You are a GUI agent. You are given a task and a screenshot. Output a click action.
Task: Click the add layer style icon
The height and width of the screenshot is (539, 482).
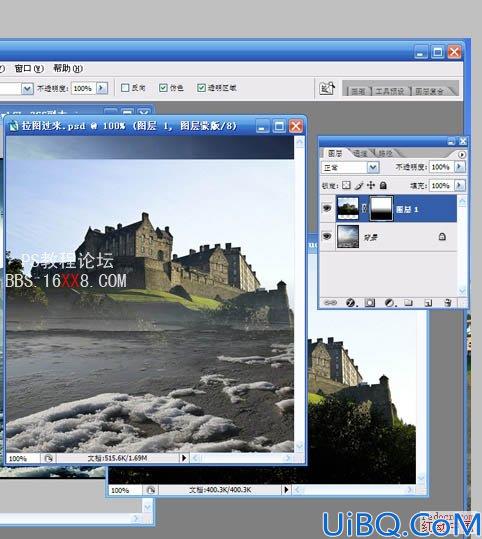coord(350,302)
